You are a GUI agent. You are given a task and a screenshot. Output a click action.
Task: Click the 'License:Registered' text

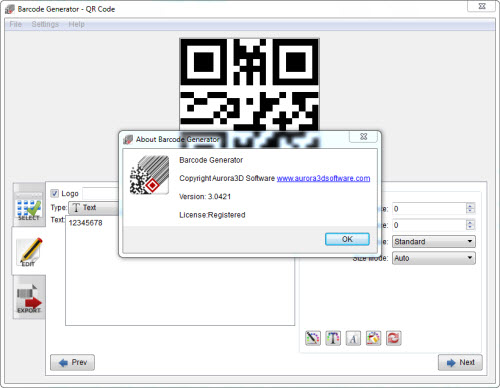212,215
